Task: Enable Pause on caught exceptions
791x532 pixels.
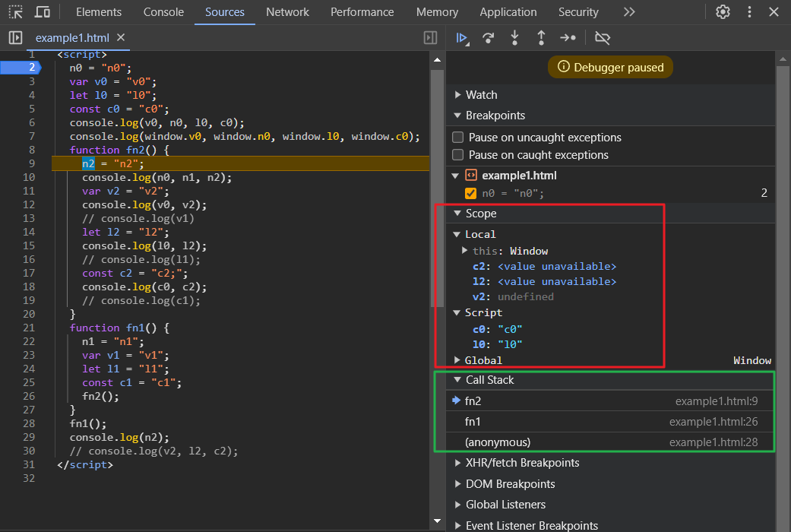Action: pos(458,155)
